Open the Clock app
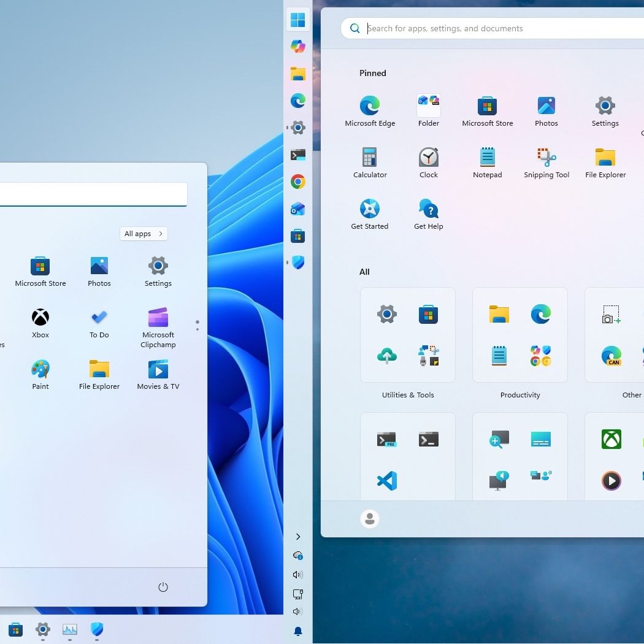Viewport: 644px width, 644px height. pos(428,163)
